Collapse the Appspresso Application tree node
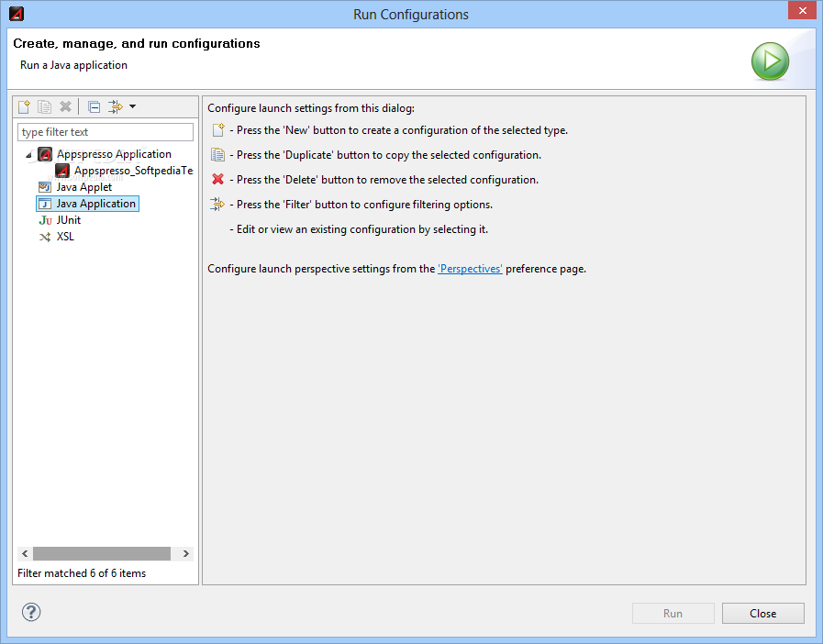The width and height of the screenshot is (823, 644). coord(28,155)
